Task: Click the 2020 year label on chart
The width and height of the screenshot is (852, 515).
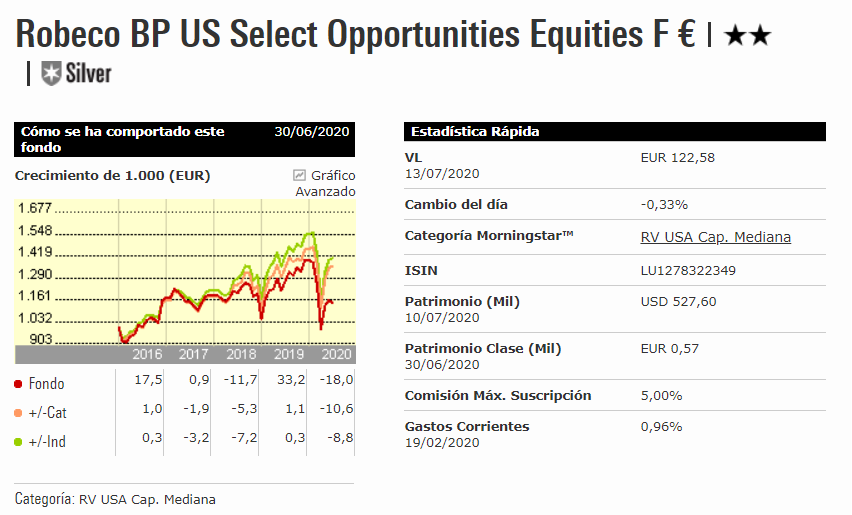Action: click(x=336, y=354)
